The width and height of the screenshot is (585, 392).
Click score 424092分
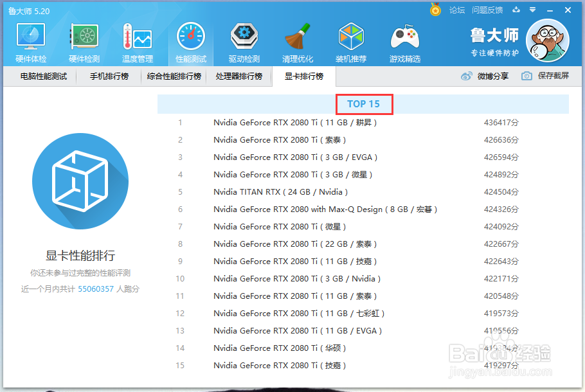[501, 227]
